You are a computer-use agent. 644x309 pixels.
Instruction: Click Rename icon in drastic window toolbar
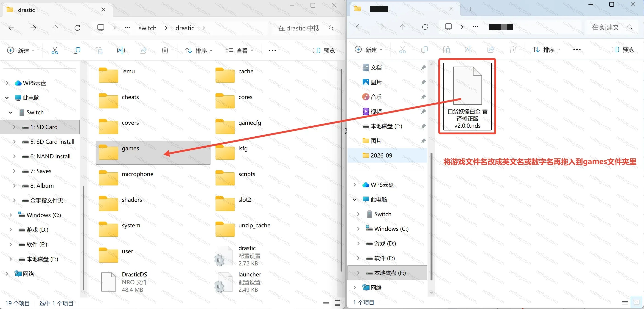click(x=121, y=51)
